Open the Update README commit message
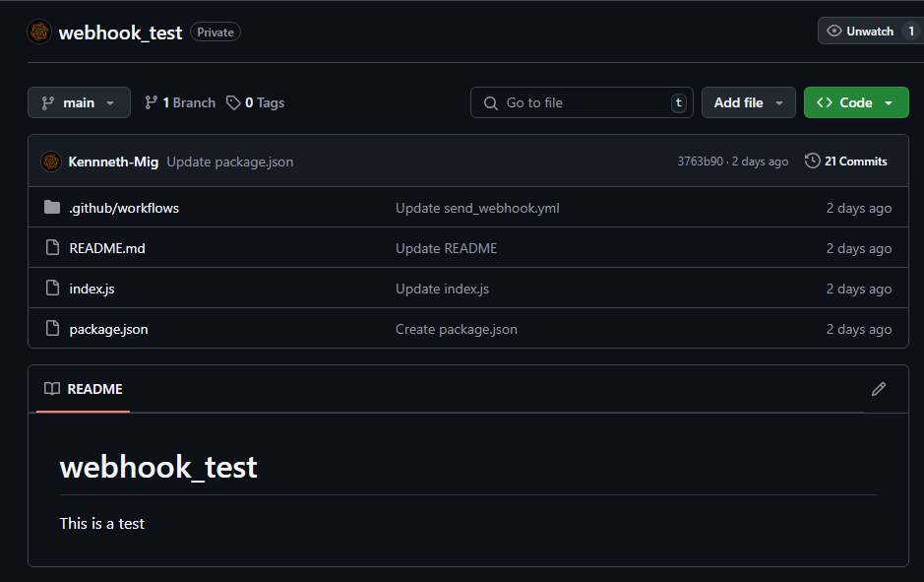The width and height of the screenshot is (924, 582). (x=446, y=248)
